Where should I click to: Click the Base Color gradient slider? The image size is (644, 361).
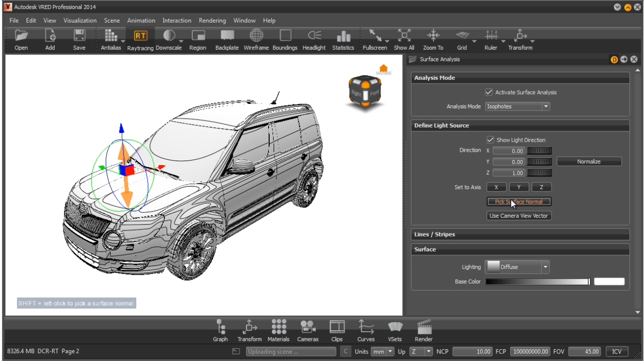tap(538, 282)
